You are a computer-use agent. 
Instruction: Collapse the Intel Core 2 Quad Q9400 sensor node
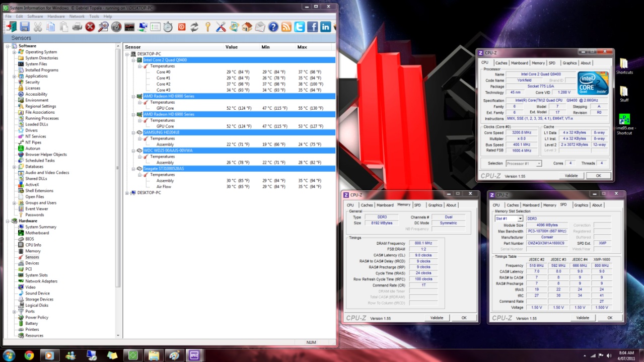pyautogui.click(x=133, y=60)
